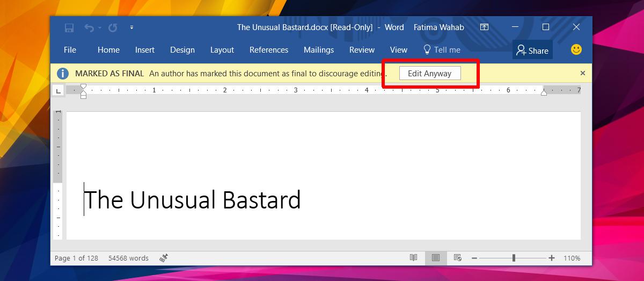644x281 pixels.
Task: Open the Customize Quick Access Toolbar dropdown
Action: (x=132, y=27)
